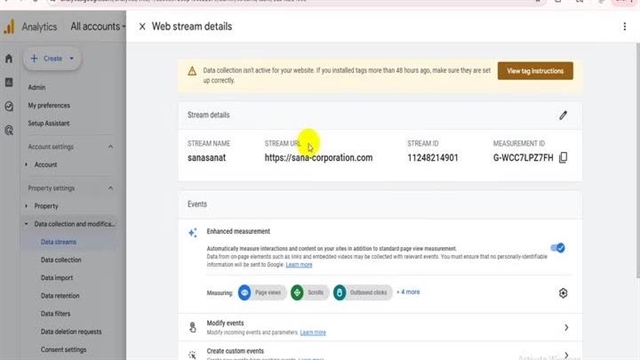Close the Web stream details panel
The width and height of the screenshot is (640, 360).
[142, 27]
